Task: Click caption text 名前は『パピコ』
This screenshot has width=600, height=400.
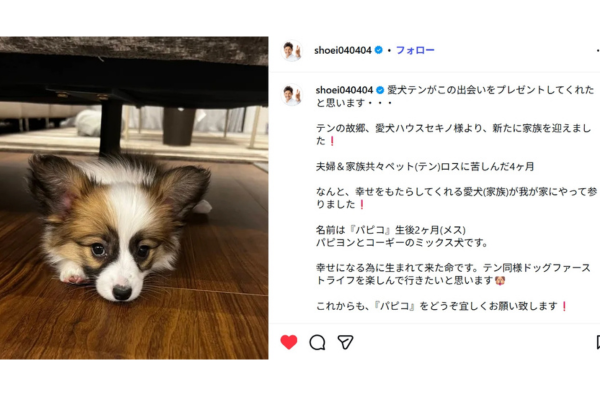Action: coord(354,230)
